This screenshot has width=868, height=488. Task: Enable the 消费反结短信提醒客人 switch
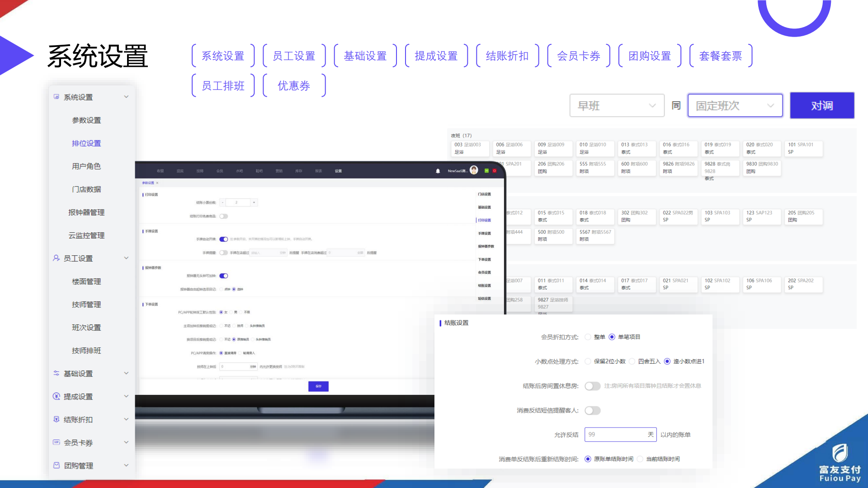click(x=592, y=410)
